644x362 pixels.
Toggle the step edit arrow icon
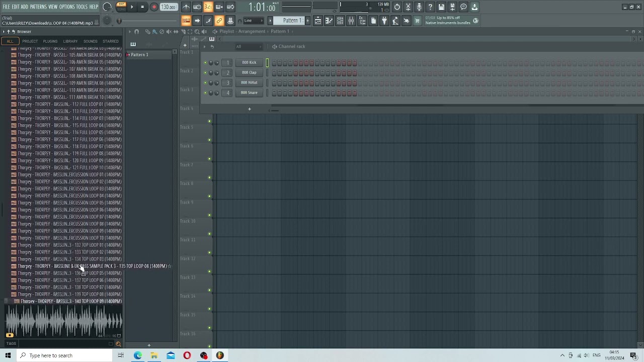tap(197, 21)
